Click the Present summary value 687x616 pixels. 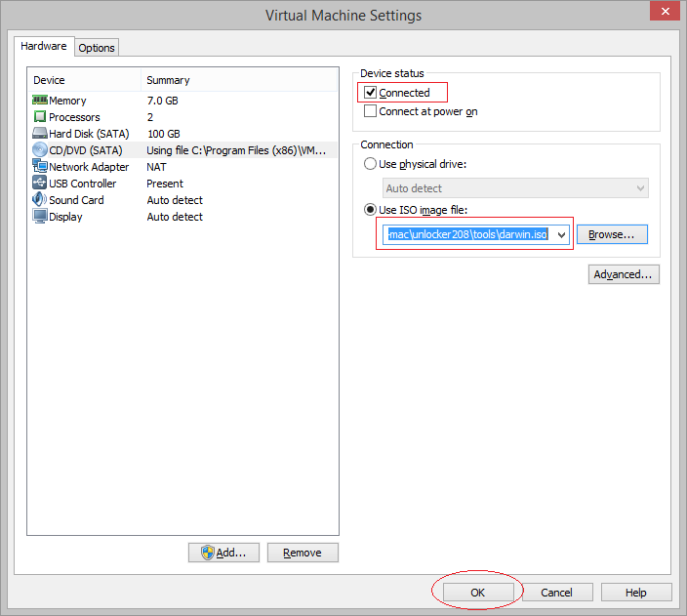[165, 184]
